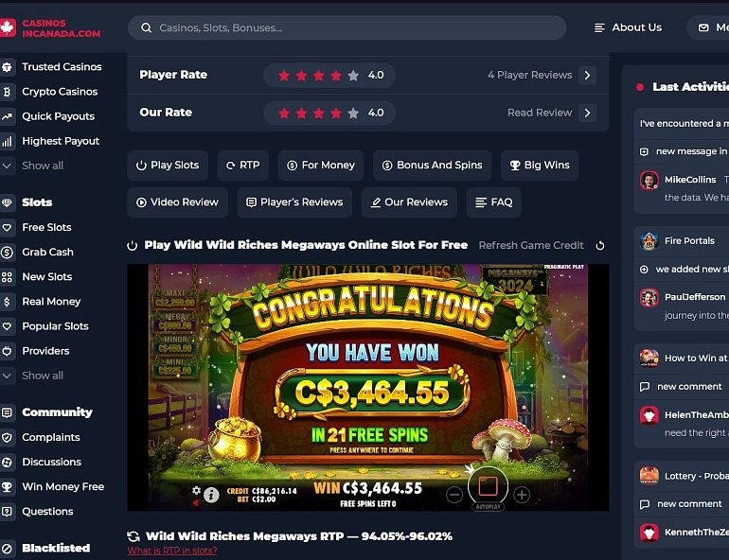This screenshot has height=560, width=729.
Task: Focus the Casinos, Slots, Bonuses search field
Action: click(x=347, y=27)
